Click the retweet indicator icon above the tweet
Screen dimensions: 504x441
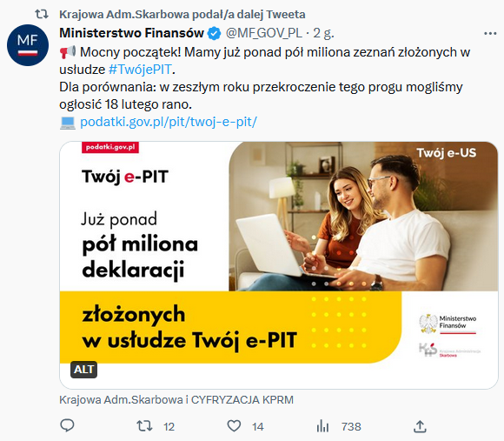tap(42, 14)
